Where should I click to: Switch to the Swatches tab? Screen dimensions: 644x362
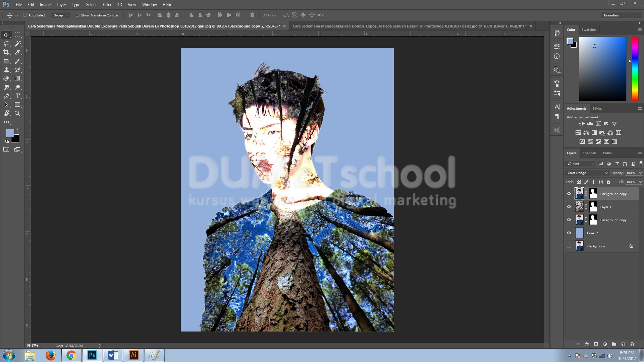[589, 29]
